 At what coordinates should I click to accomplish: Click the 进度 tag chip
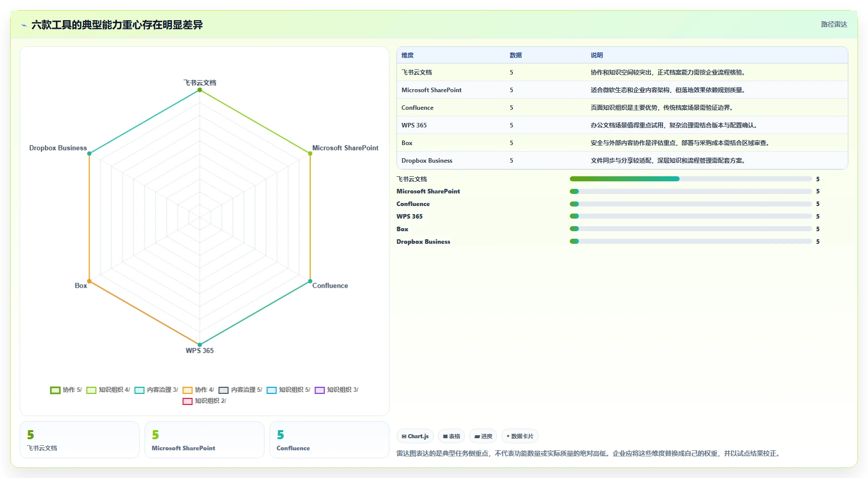[x=483, y=436]
